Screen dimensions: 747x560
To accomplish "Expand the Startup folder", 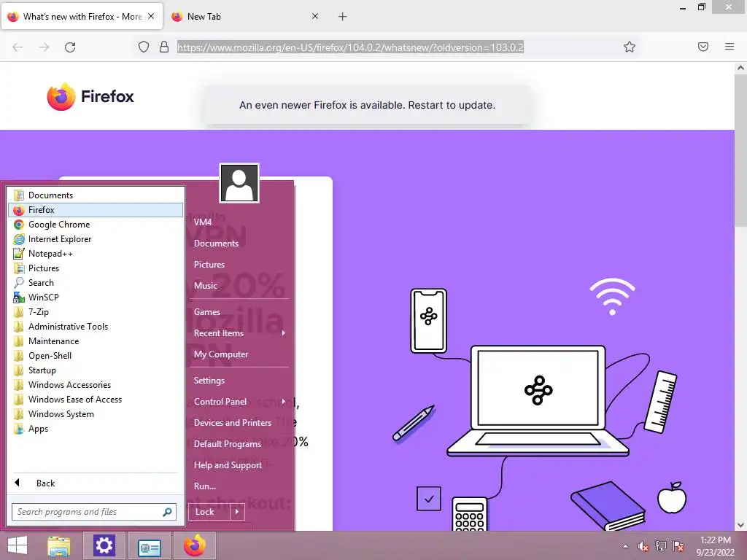I will click(x=96, y=370).
